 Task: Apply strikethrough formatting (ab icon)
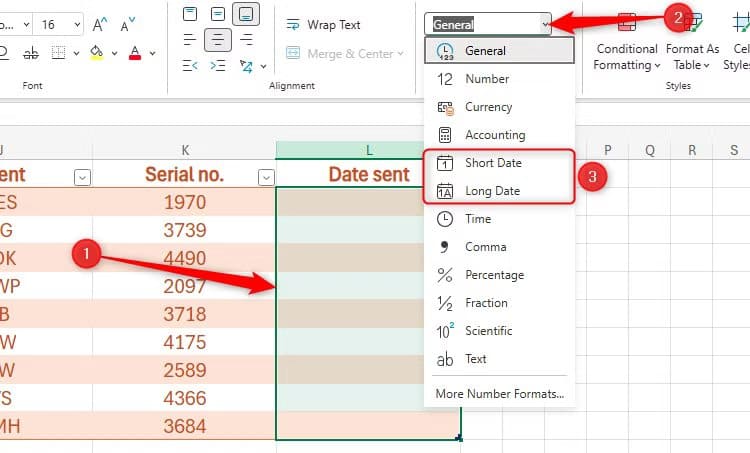pyautogui.click(x=31, y=53)
